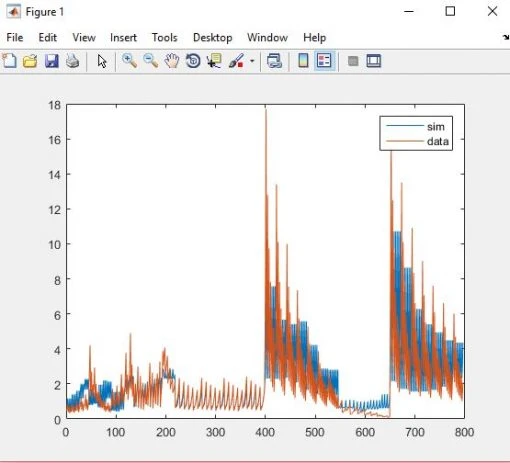
Task: Select the Pan hand tool
Action: coord(172,61)
